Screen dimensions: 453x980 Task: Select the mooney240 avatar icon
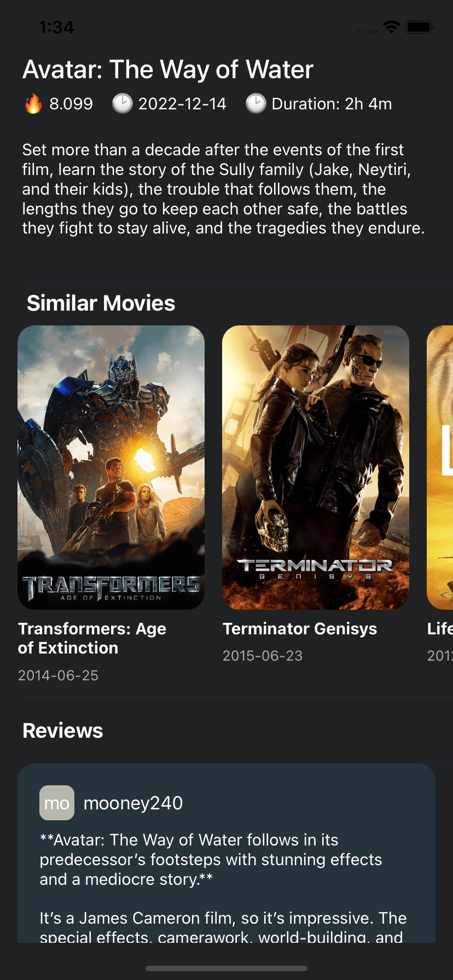tap(56, 802)
